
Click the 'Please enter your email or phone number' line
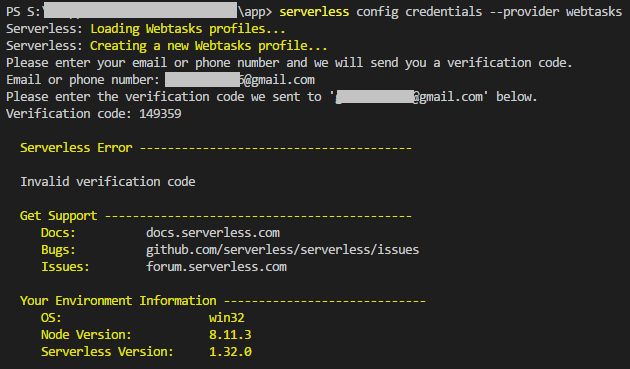(x=289, y=63)
